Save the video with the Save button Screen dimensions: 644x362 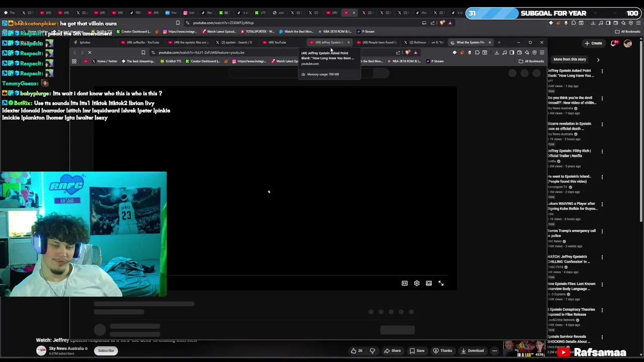tap(417, 351)
